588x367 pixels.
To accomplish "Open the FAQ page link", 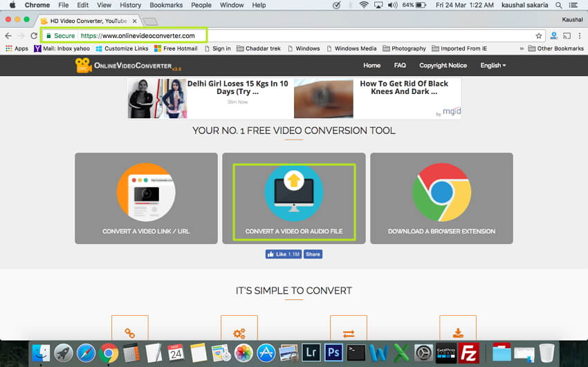I will click(400, 65).
